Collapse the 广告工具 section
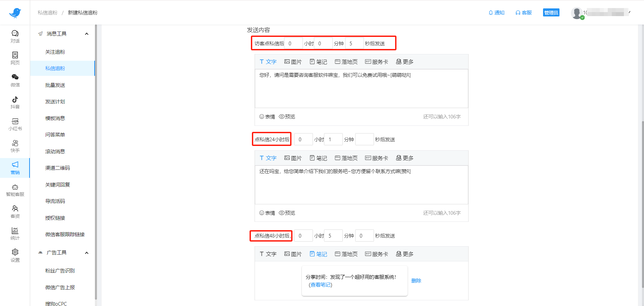644x306 pixels. click(x=87, y=253)
